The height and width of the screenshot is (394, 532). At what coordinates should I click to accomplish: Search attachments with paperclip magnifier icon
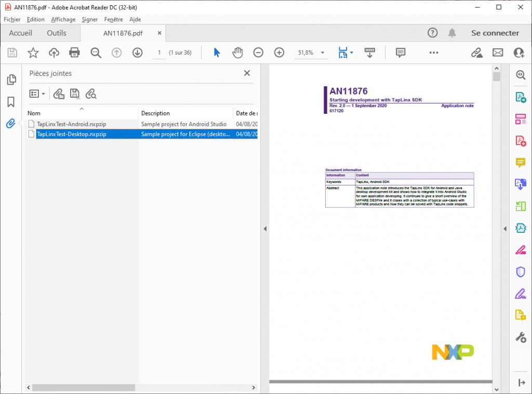(x=91, y=94)
